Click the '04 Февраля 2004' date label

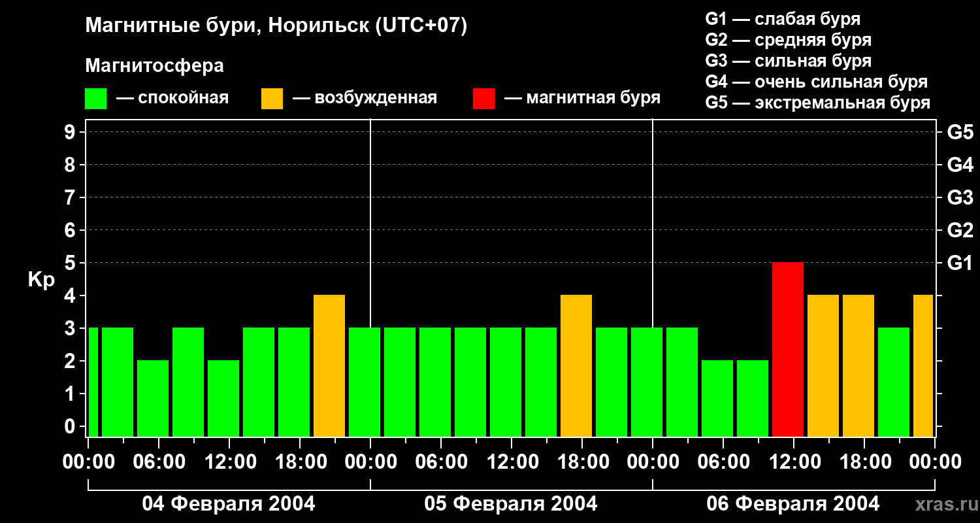229,504
